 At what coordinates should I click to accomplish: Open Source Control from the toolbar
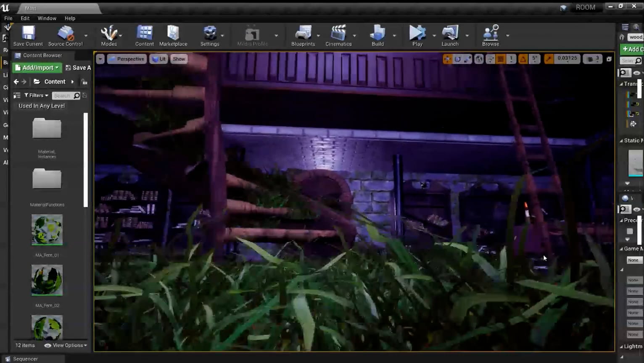tap(66, 35)
